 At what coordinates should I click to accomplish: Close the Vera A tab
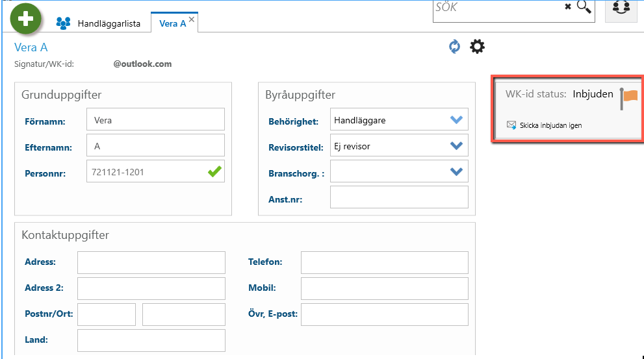192,19
